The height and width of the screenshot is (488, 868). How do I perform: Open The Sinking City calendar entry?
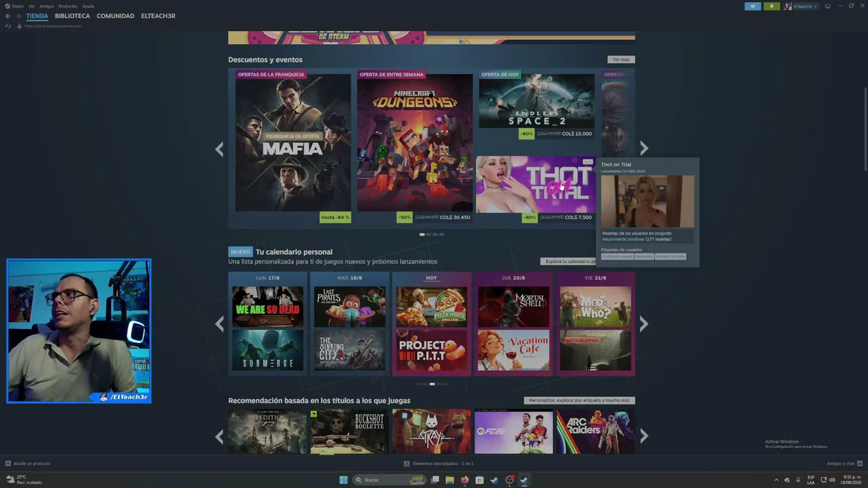[x=350, y=350]
